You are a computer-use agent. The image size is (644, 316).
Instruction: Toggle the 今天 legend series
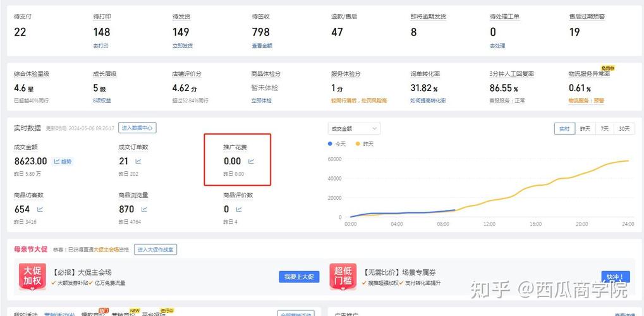[x=338, y=144]
